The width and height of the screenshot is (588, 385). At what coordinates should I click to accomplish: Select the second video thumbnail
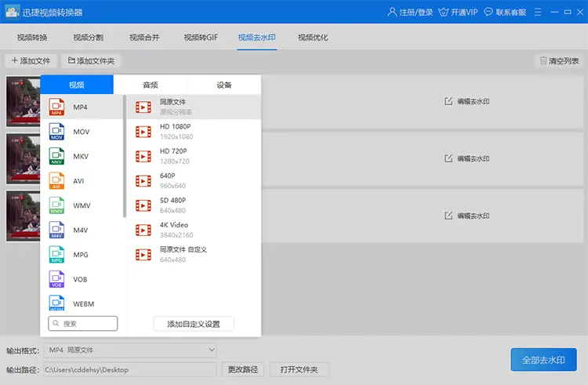(x=24, y=159)
